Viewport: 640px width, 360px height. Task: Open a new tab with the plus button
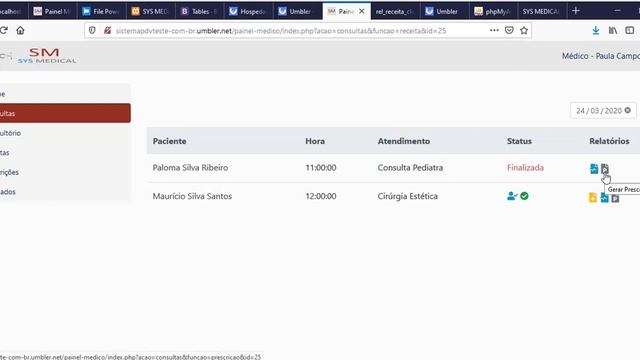576,11
